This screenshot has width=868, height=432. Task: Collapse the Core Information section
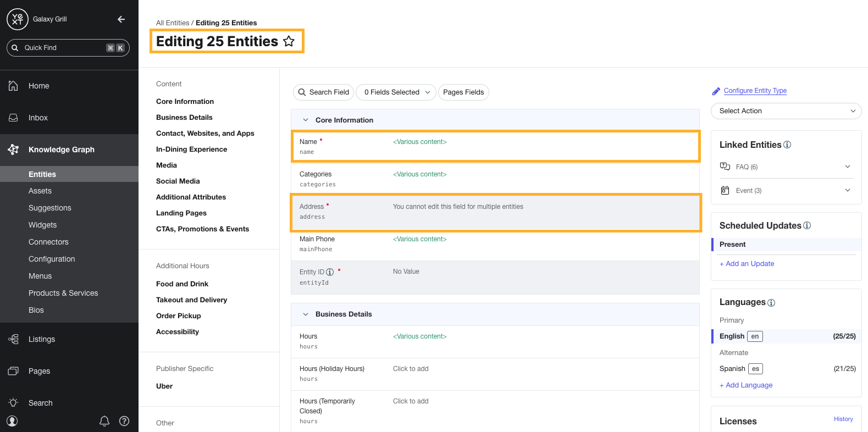pos(306,120)
